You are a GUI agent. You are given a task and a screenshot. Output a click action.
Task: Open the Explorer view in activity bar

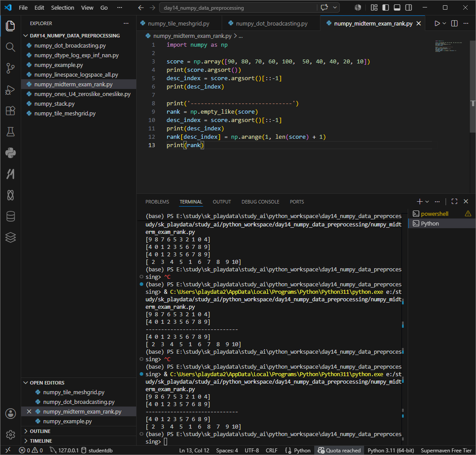(x=10, y=26)
